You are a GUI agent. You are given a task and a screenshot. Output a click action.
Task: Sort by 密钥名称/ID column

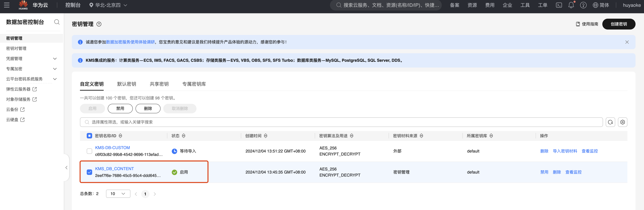[x=120, y=136]
